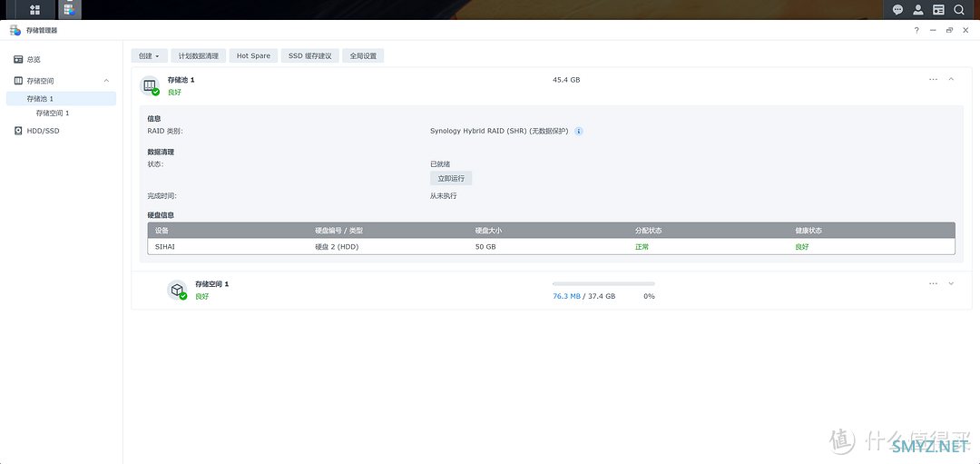Select 存储池 1 in the sidebar
Viewport: 980px width, 464px height.
(62, 99)
